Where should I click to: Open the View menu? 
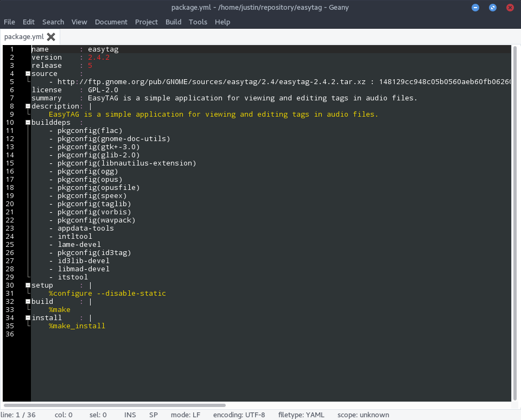tap(79, 22)
